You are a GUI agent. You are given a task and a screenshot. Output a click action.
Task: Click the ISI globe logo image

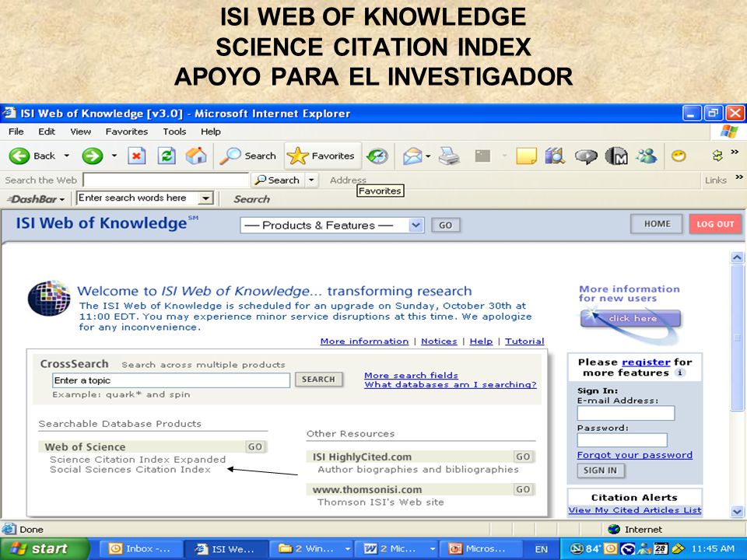pos(50,298)
